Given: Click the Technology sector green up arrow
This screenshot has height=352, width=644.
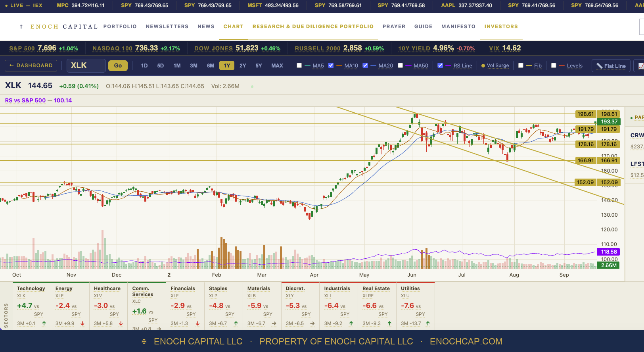Looking at the screenshot, I should [x=44, y=323].
